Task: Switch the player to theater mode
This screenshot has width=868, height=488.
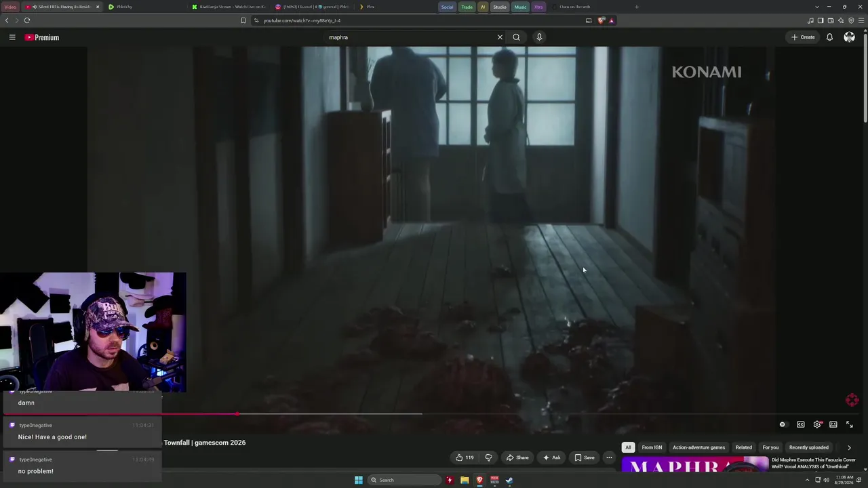Action: pos(833,424)
